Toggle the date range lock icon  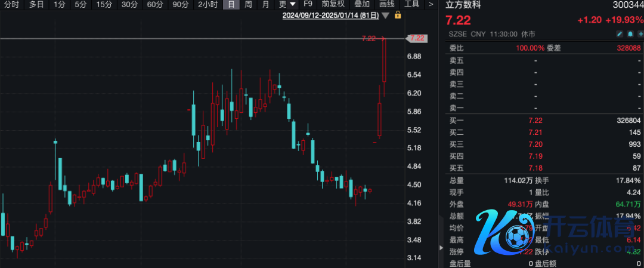tap(398, 15)
